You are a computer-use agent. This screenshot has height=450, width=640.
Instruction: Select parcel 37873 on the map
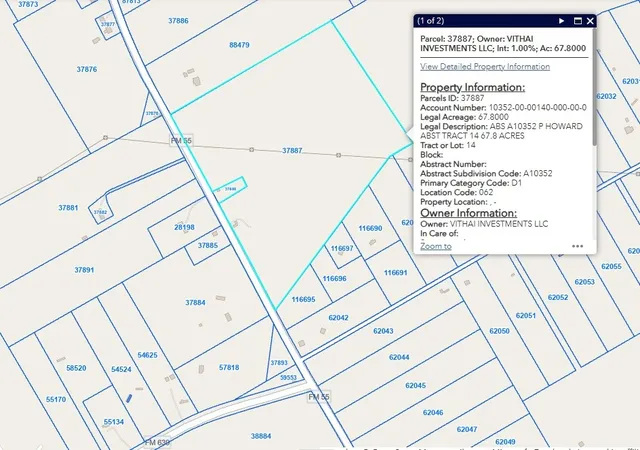[x=28, y=4]
